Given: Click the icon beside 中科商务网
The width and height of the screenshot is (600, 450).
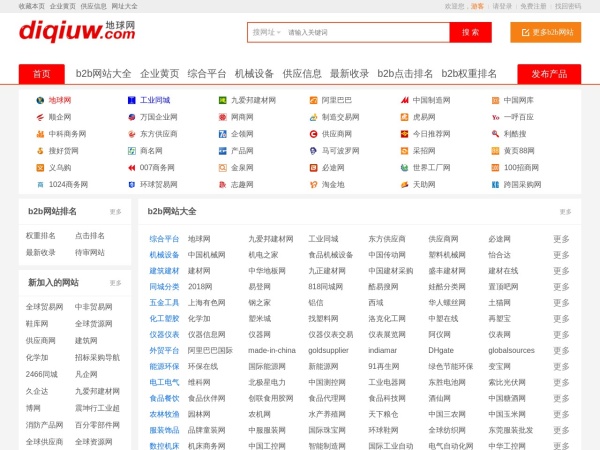Looking at the screenshot, I should click(40, 134).
